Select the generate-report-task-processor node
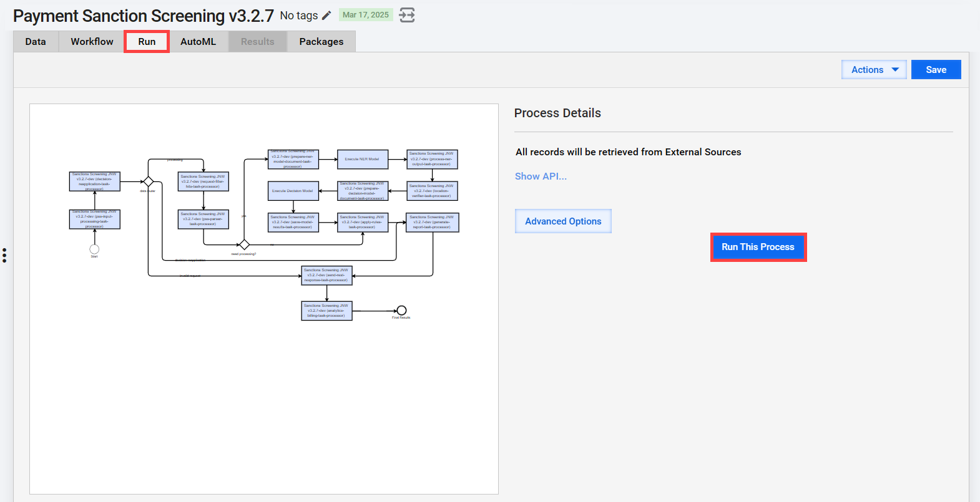 tap(432, 223)
